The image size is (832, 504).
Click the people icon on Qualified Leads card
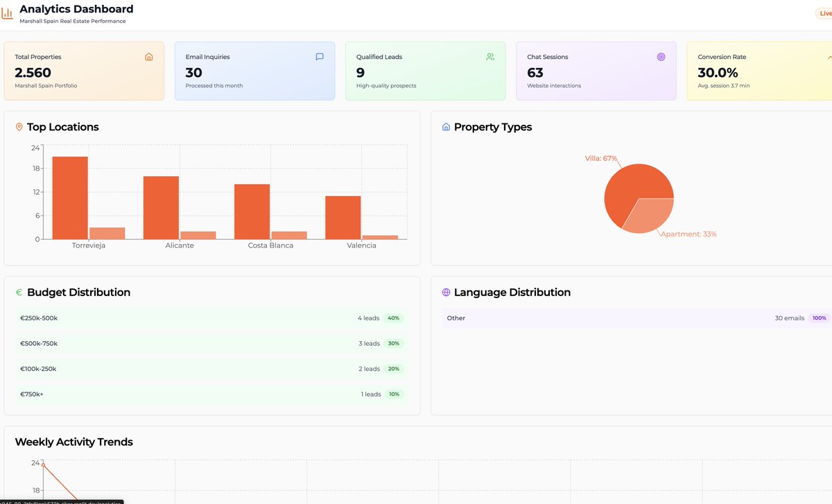(x=490, y=57)
